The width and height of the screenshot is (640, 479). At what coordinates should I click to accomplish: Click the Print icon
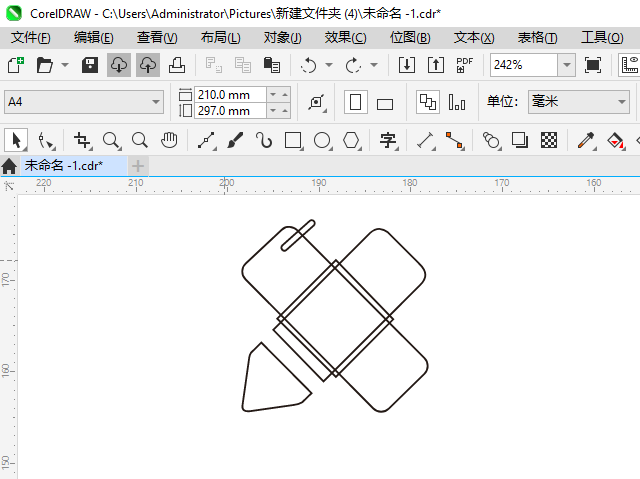pyautogui.click(x=177, y=65)
